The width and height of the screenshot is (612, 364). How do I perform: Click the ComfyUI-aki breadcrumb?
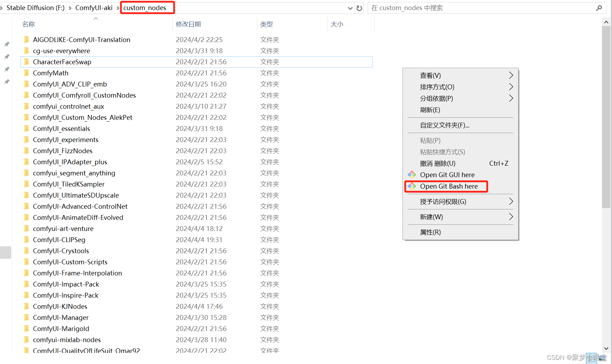pyautogui.click(x=94, y=8)
